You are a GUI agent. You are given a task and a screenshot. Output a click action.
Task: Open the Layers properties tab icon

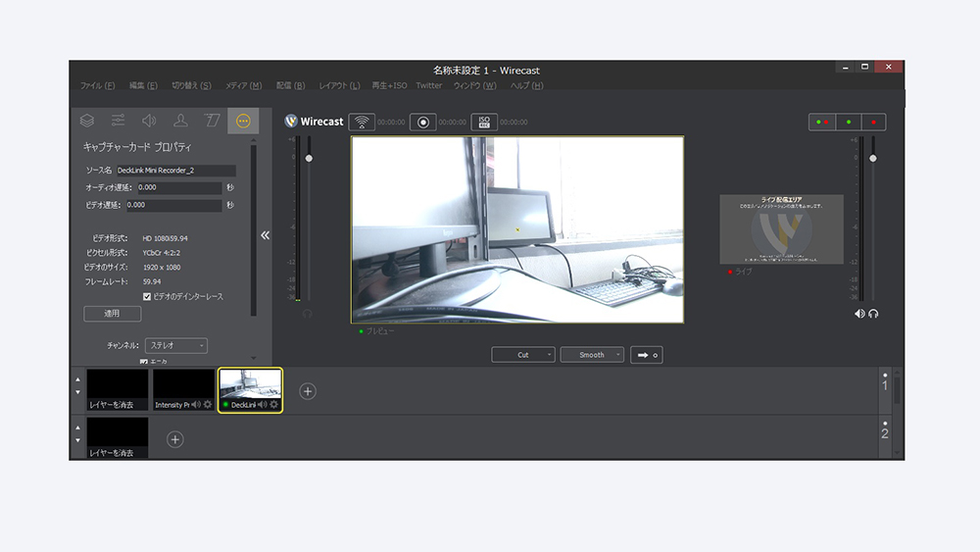[x=87, y=120]
